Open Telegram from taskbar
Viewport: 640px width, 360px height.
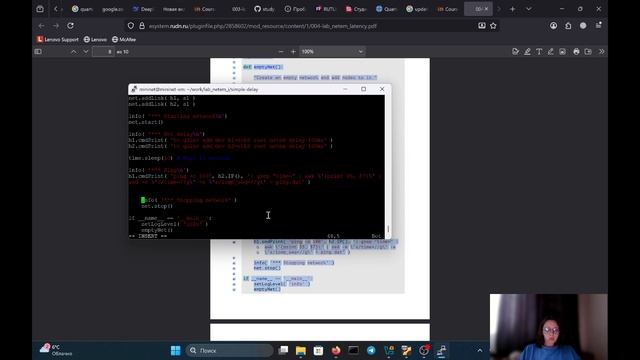click(x=371, y=350)
